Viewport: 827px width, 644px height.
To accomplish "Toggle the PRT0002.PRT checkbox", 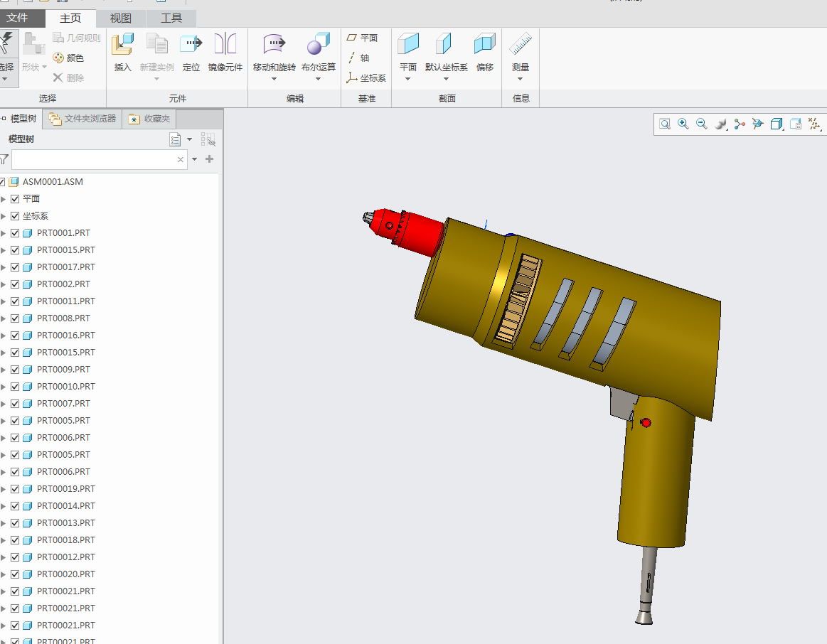I will 15,284.
